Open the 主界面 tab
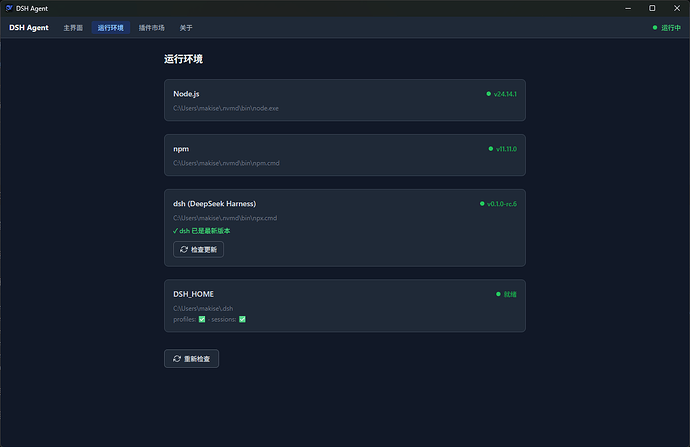690x447 pixels. coord(73,28)
